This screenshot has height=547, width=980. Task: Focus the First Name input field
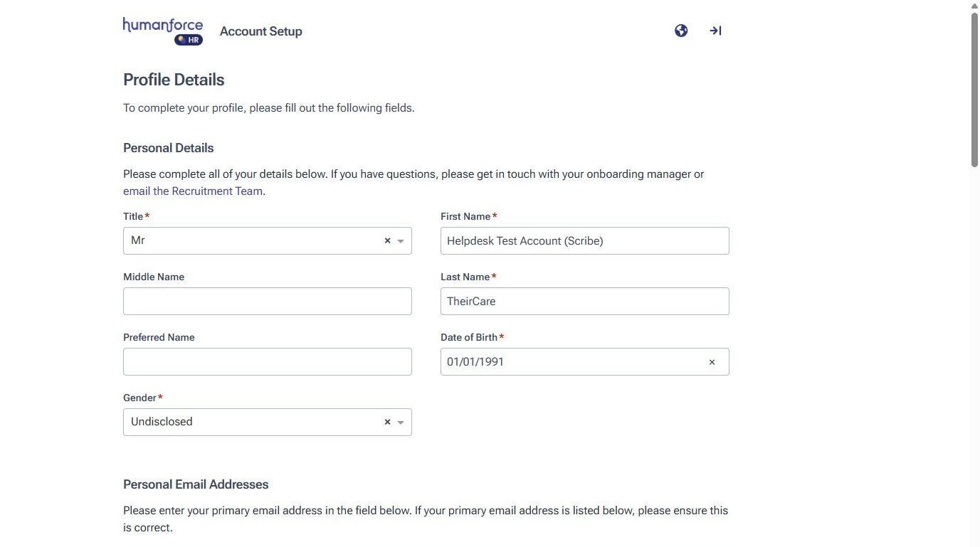(584, 241)
